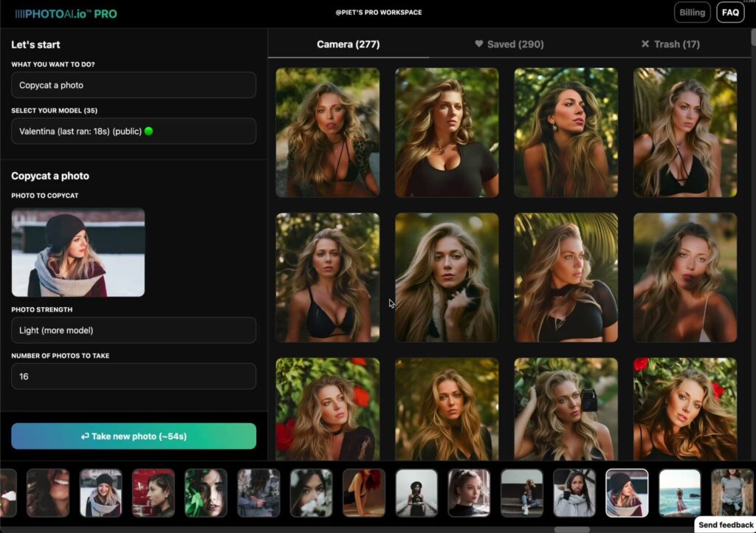
Task: Click the horizontal scrollbar under the thumbnail strip
Action: (x=572, y=529)
